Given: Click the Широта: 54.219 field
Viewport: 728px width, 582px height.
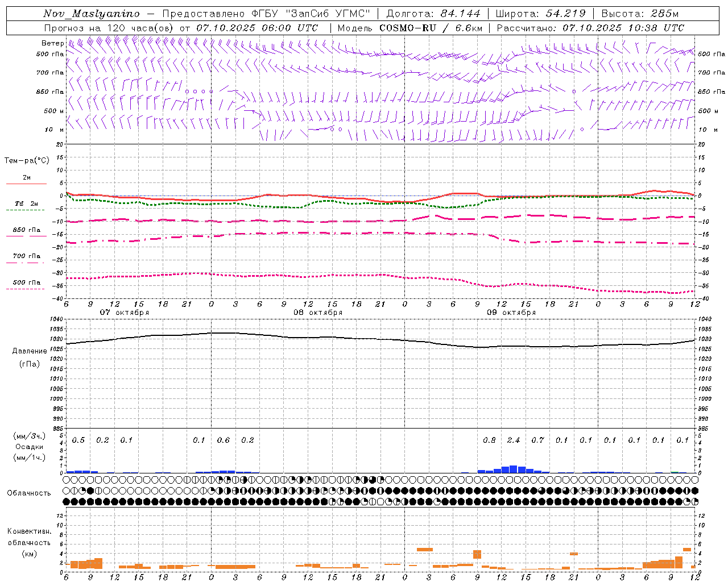Looking at the screenshot, I should 540,14.
